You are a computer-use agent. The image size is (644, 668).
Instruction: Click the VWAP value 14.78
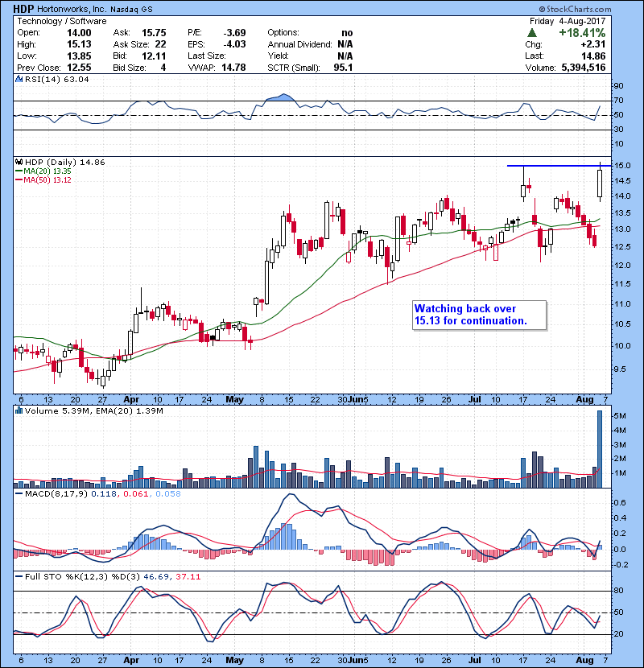[x=233, y=68]
